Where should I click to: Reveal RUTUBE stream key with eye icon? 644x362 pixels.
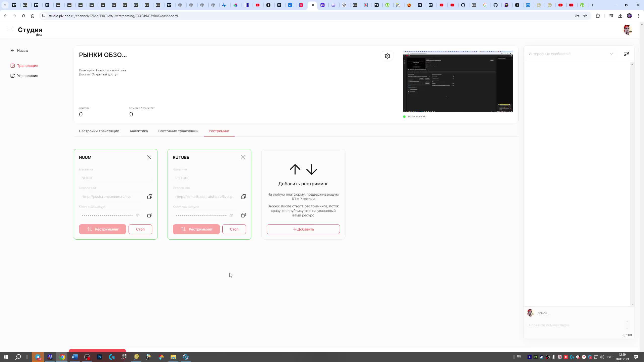coord(231,215)
